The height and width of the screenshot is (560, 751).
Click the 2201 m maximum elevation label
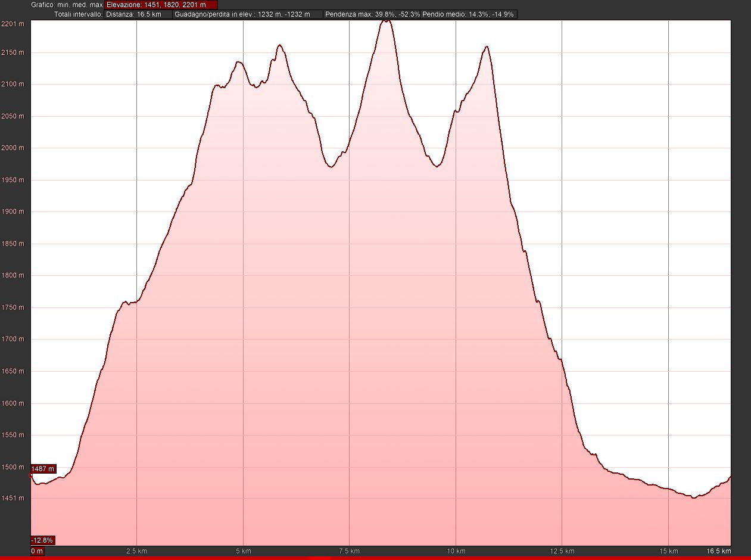[x=13, y=24]
